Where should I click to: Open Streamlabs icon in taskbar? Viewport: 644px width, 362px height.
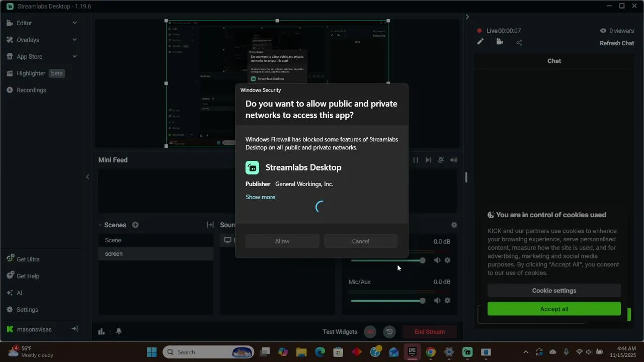pyautogui.click(x=467, y=352)
